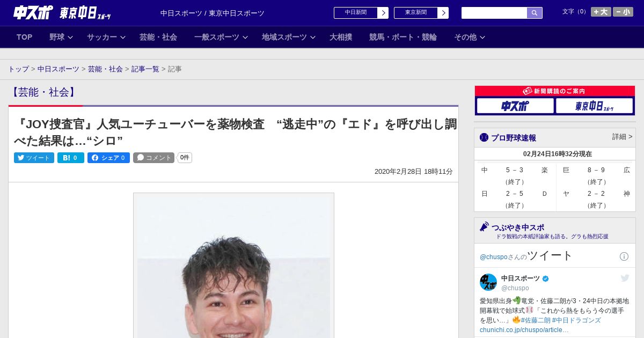Click the 中日スポーツ breadcrumb link
The height and width of the screenshot is (338, 644).
[x=58, y=69]
